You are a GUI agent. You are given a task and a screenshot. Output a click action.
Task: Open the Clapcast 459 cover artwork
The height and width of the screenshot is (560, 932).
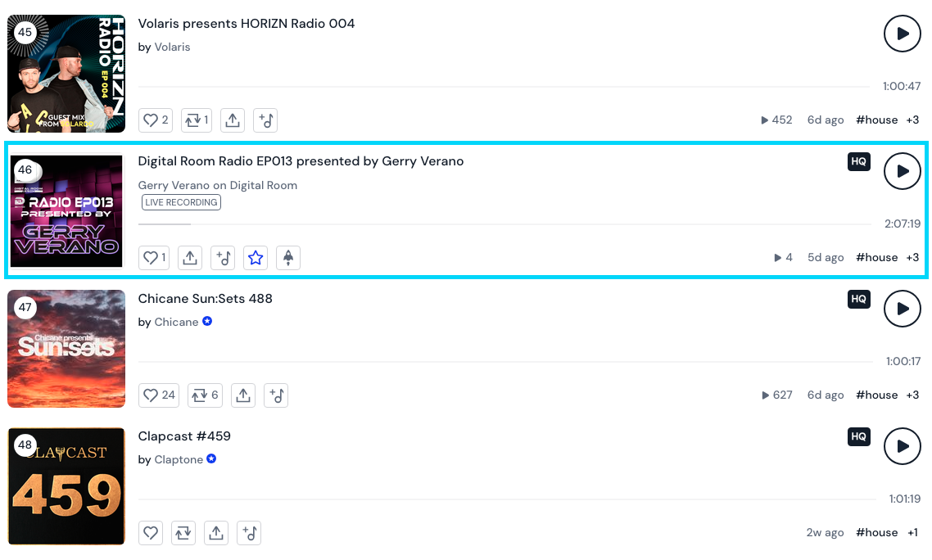(x=66, y=486)
